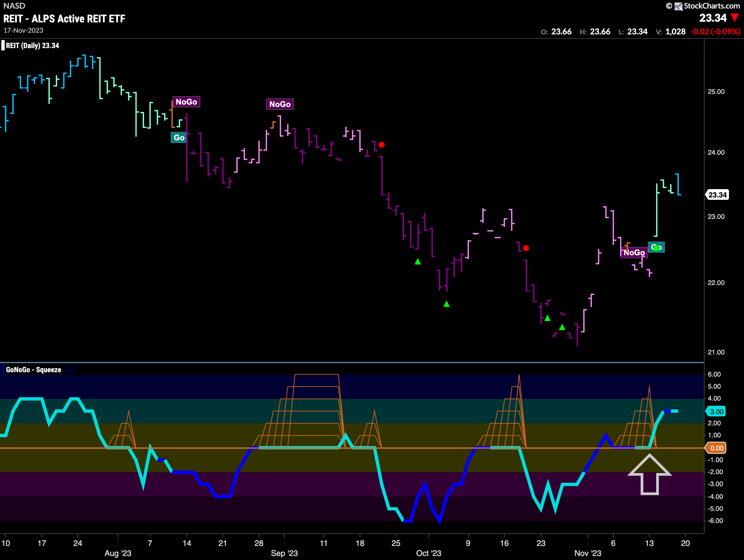The height and width of the screenshot is (560, 744).
Task: Click the 22.00 price axis label
Action: pyautogui.click(x=716, y=283)
